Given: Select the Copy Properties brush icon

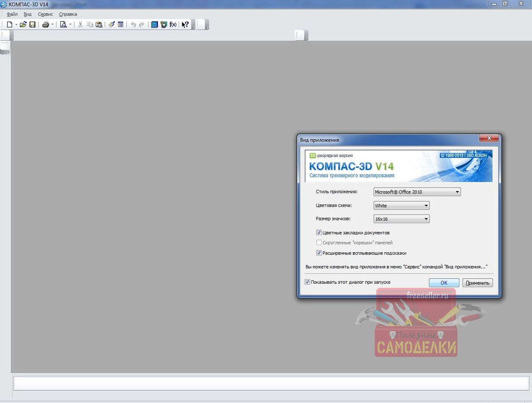Looking at the screenshot, I should (112, 25).
